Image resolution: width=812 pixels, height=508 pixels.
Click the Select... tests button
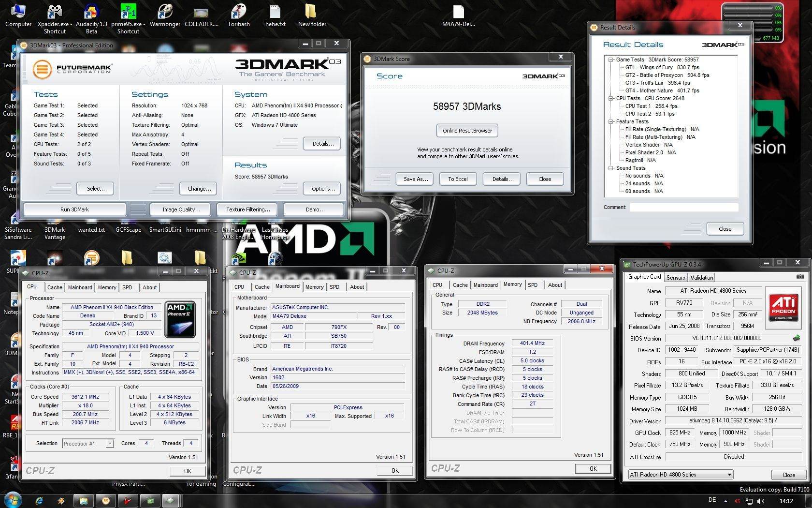click(x=95, y=189)
